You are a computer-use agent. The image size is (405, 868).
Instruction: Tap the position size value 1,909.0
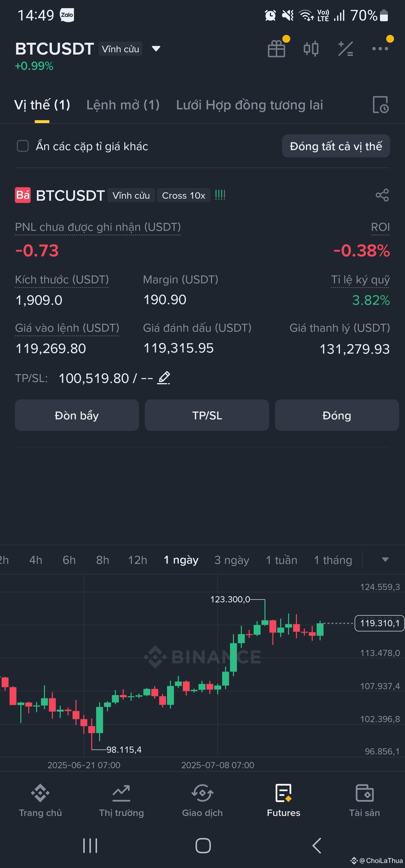point(39,300)
